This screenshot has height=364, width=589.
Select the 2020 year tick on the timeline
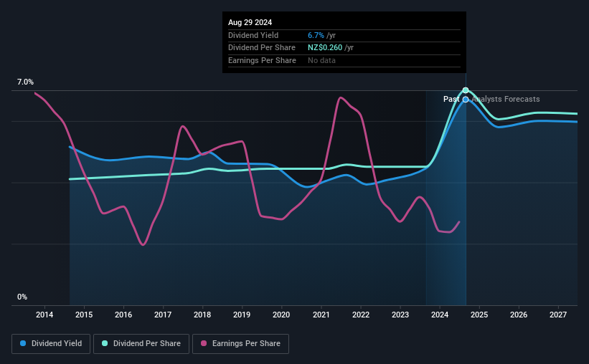pyautogui.click(x=281, y=315)
